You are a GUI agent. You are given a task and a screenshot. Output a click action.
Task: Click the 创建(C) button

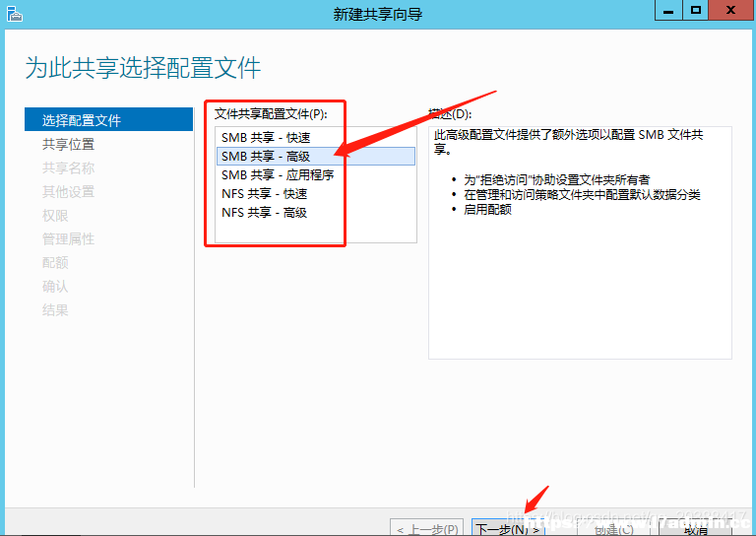point(613,528)
